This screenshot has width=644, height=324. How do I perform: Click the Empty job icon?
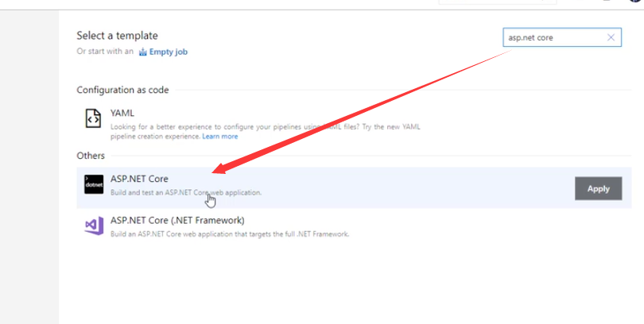click(142, 52)
